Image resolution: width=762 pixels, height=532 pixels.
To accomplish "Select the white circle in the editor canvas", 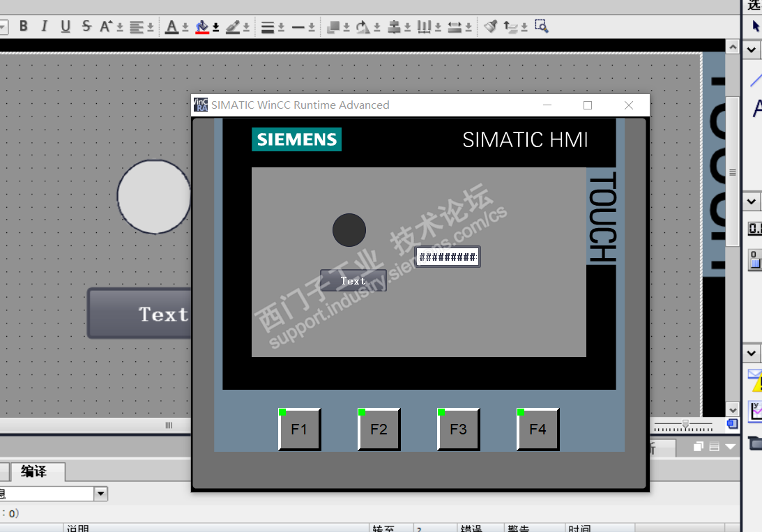I will pyautogui.click(x=154, y=197).
